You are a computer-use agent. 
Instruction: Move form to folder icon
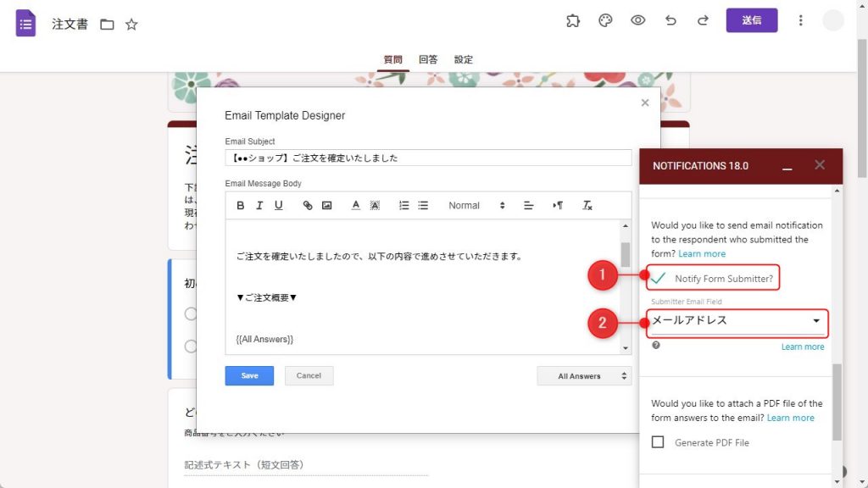(x=107, y=25)
